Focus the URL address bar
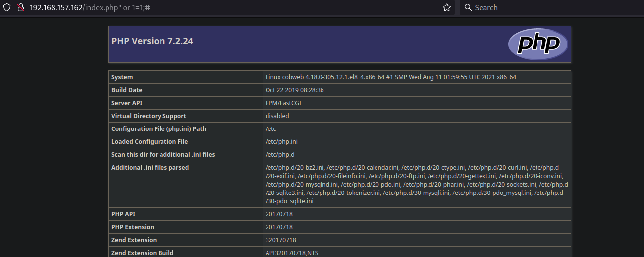Image resolution: width=644 pixels, height=257 pixels. click(x=223, y=8)
